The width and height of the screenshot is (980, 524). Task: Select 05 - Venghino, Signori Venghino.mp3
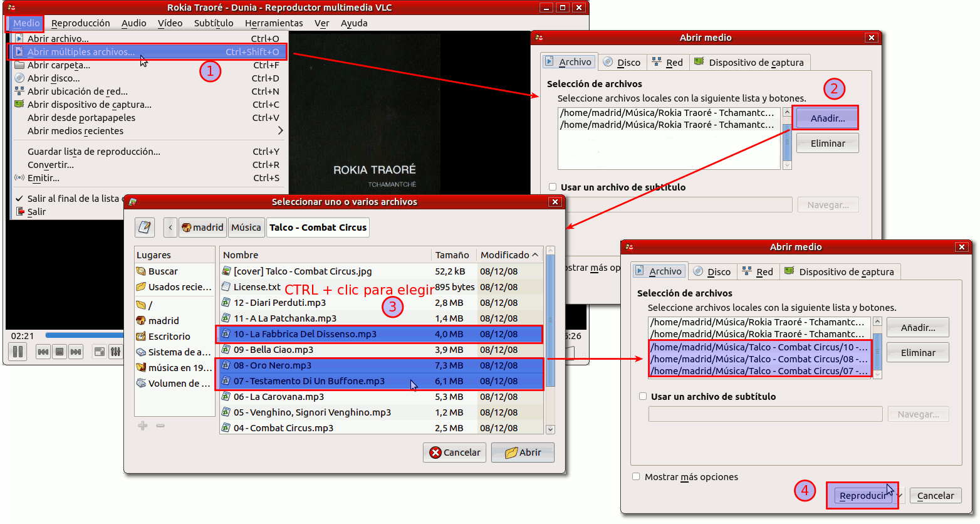pyautogui.click(x=382, y=412)
